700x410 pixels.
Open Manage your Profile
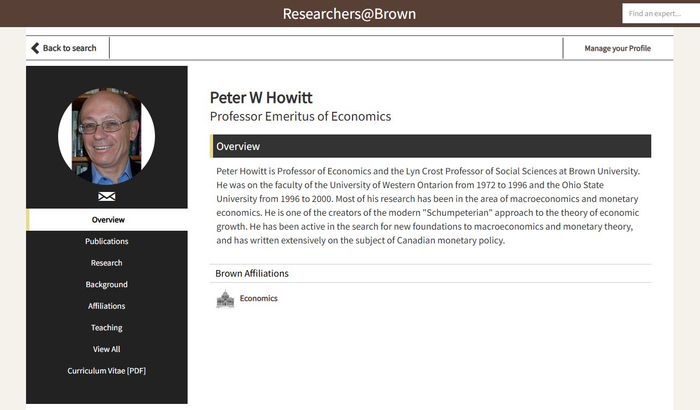617,48
